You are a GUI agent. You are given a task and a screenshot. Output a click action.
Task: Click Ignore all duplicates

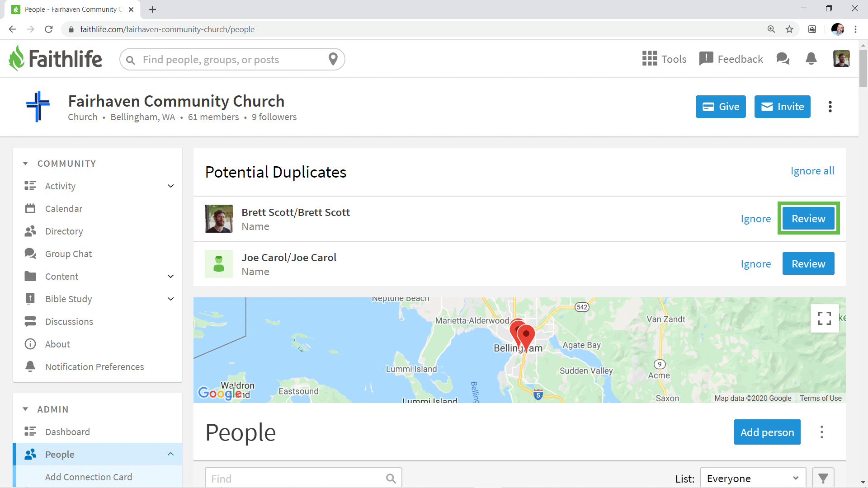[x=812, y=171]
